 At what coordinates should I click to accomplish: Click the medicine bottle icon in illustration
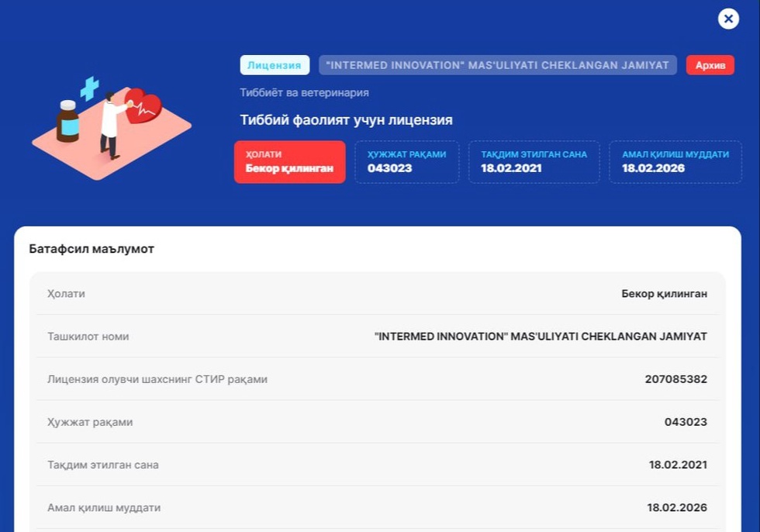click(x=68, y=121)
